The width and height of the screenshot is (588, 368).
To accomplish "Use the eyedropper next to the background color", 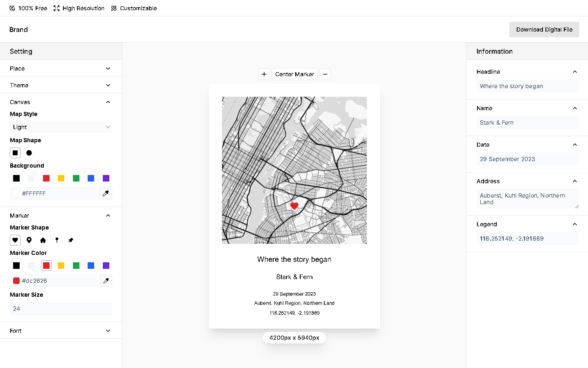I will coord(106,193).
